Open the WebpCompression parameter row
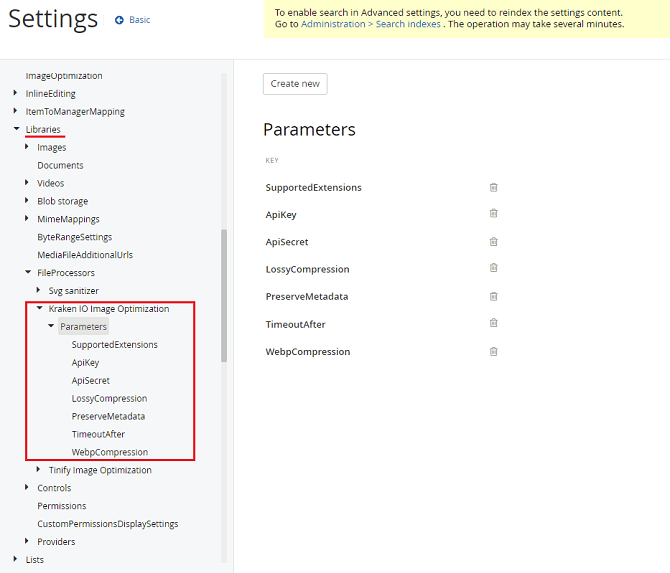Screen dimensions: 670x573 pyautogui.click(x=308, y=352)
